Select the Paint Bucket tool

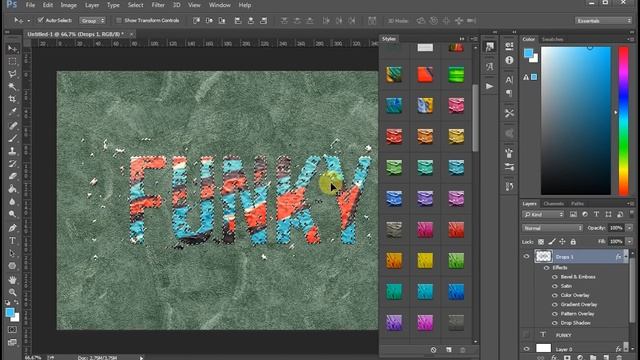[13, 189]
